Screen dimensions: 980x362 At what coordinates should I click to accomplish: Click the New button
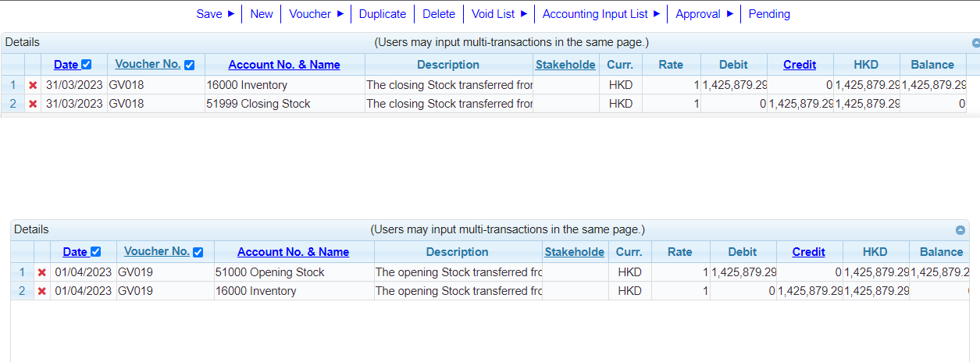coord(262,13)
